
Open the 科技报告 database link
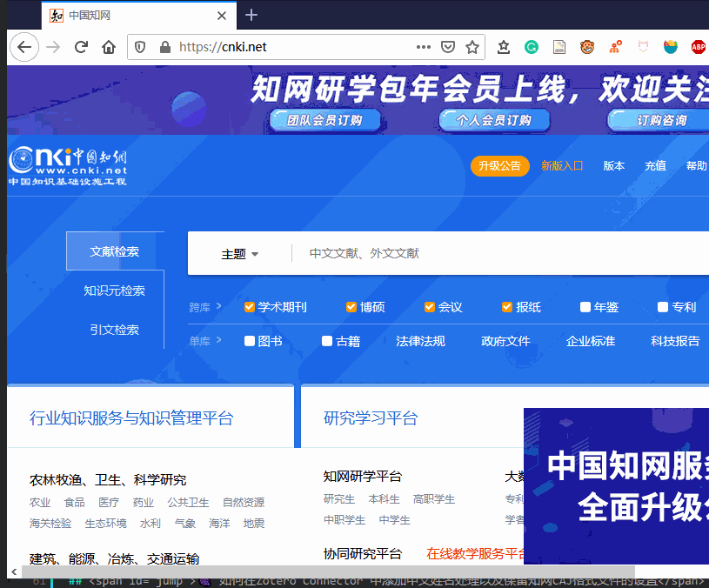tap(675, 341)
